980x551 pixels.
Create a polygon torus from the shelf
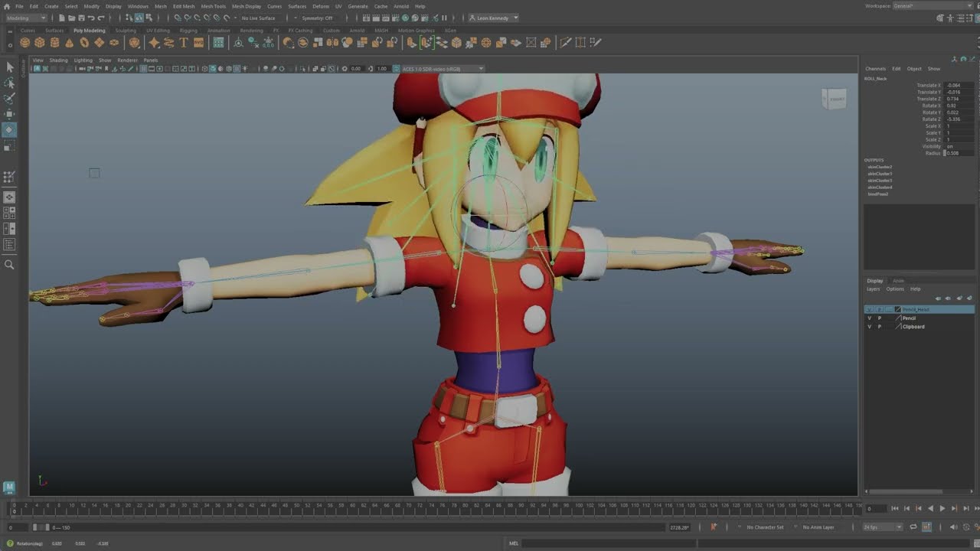84,43
